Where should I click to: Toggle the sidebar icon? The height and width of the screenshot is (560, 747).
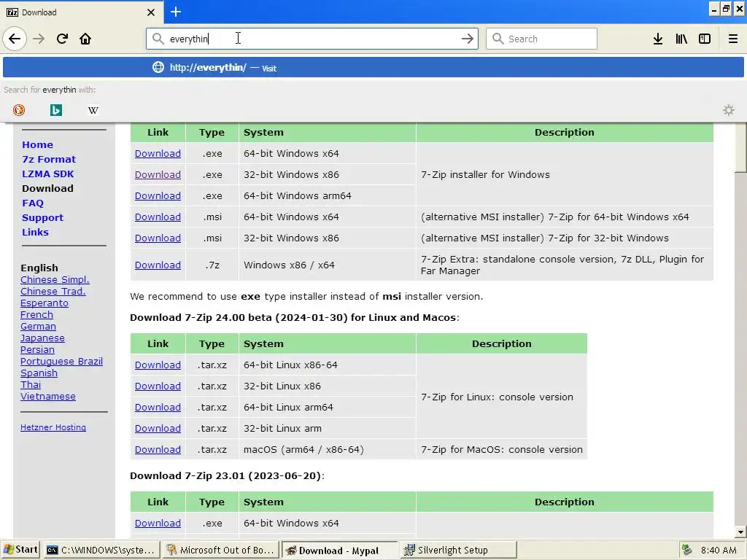pyautogui.click(x=705, y=39)
